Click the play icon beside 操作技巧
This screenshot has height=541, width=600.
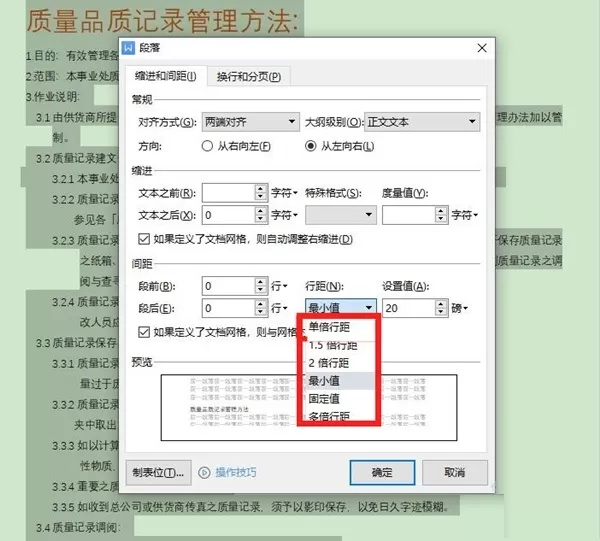tap(204, 473)
